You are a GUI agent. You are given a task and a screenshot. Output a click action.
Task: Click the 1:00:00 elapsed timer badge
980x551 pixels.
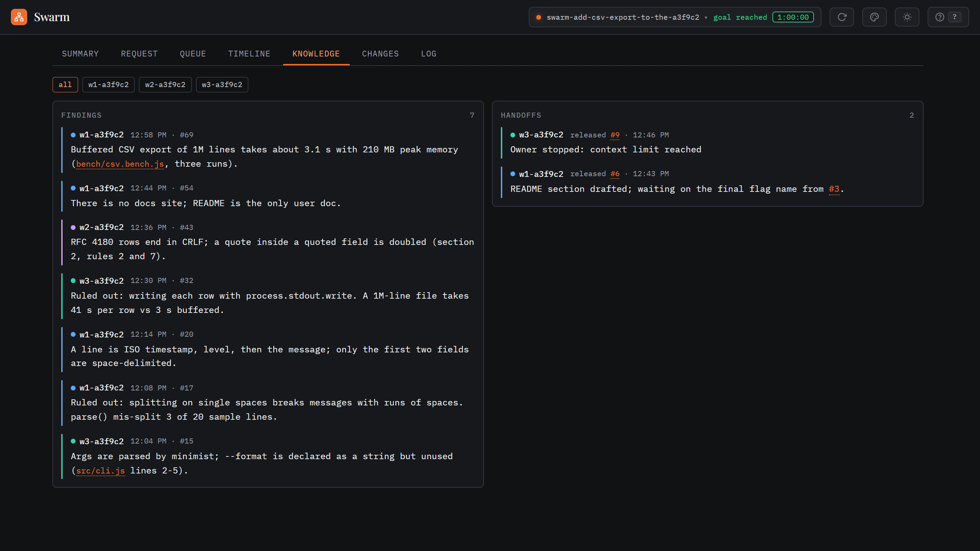[793, 17]
